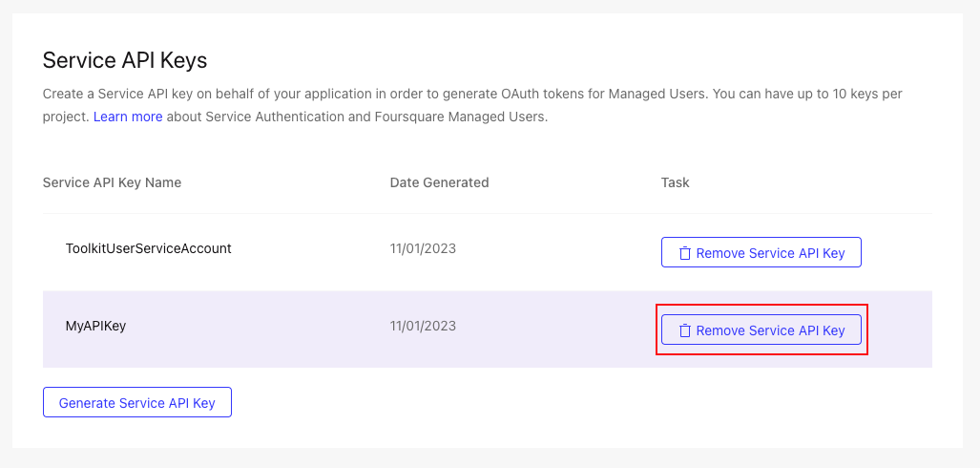Screen dimensions: 980x468
Task: Click trash icon for ToolkitUserServiceAccount key
Action: (685, 253)
